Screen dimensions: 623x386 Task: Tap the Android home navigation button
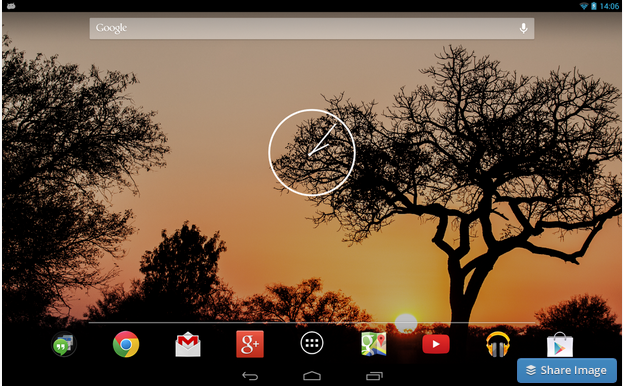[312, 376]
